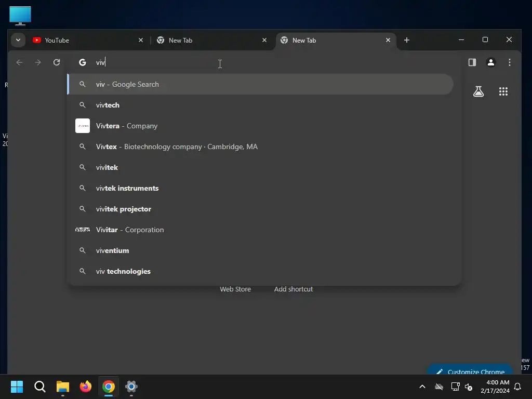Choose the 'vivitek' suggestion
Image resolution: width=532 pixels, height=399 pixels.
[x=260, y=167]
